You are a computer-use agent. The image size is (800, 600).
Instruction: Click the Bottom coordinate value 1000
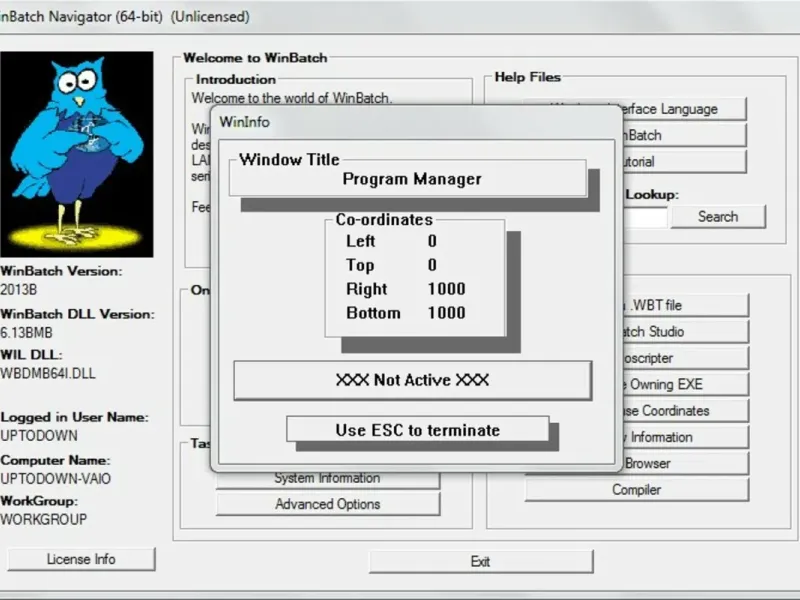446,313
